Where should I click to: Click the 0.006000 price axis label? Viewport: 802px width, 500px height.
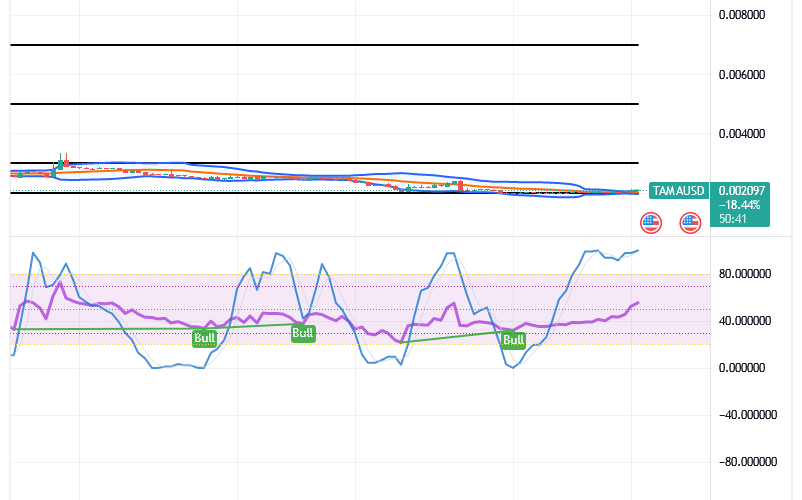point(742,75)
